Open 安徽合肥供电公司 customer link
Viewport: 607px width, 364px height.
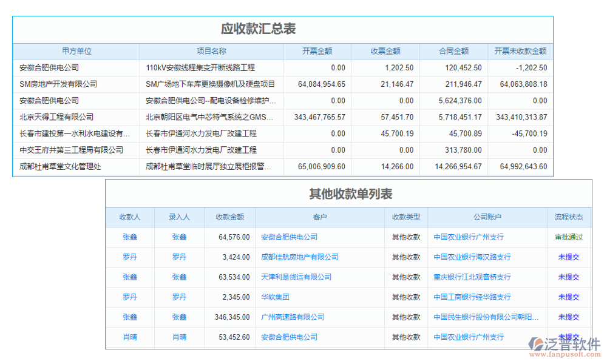(288, 237)
